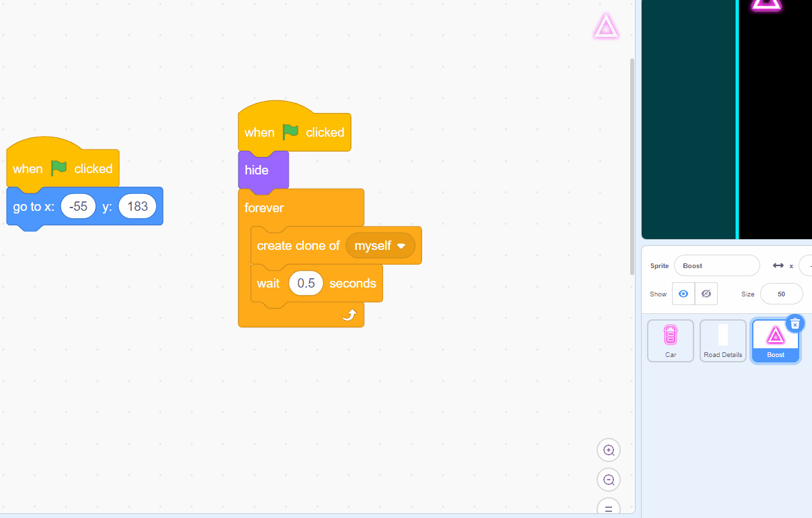This screenshot has height=518, width=812.
Task: Edit the go to y value 183
Action: click(x=137, y=207)
